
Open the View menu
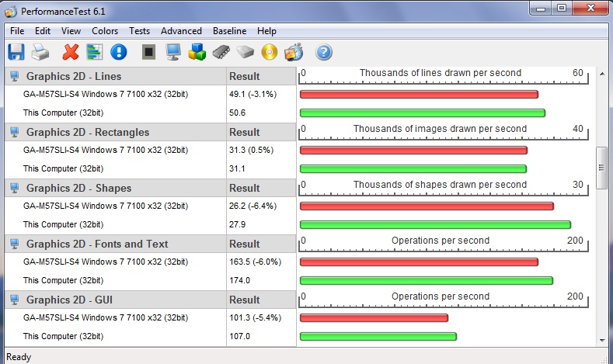(x=71, y=31)
